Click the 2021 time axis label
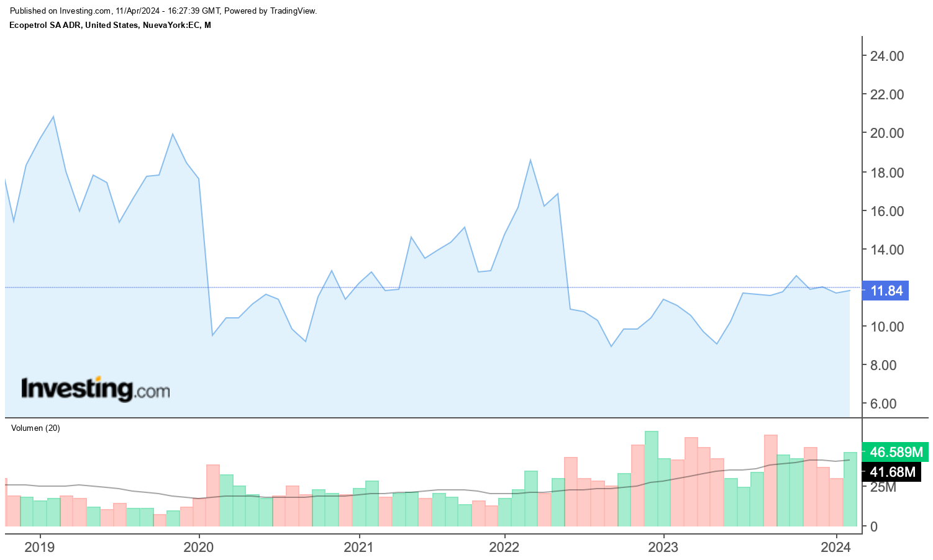This screenshot has width=933, height=560. 358,547
